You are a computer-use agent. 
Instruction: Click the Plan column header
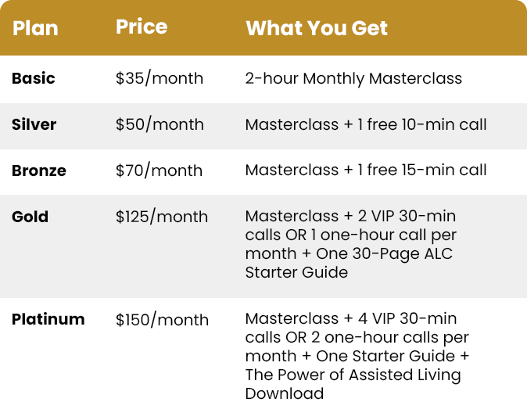tap(35, 28)
